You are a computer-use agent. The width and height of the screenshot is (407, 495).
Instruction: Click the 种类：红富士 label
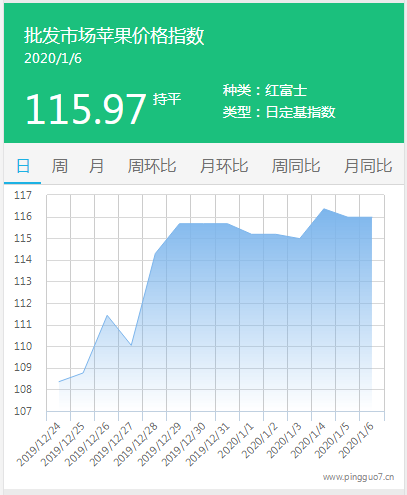(x=265, y=91)
